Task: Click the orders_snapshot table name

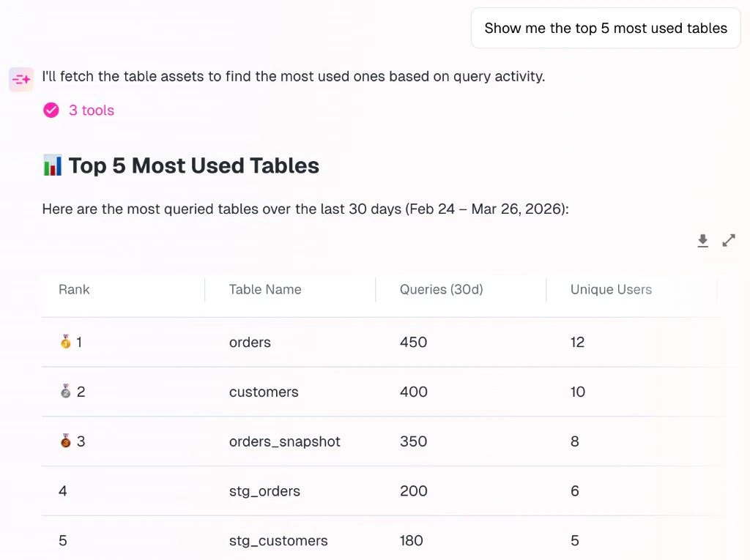Action: (x=283, y=441)
